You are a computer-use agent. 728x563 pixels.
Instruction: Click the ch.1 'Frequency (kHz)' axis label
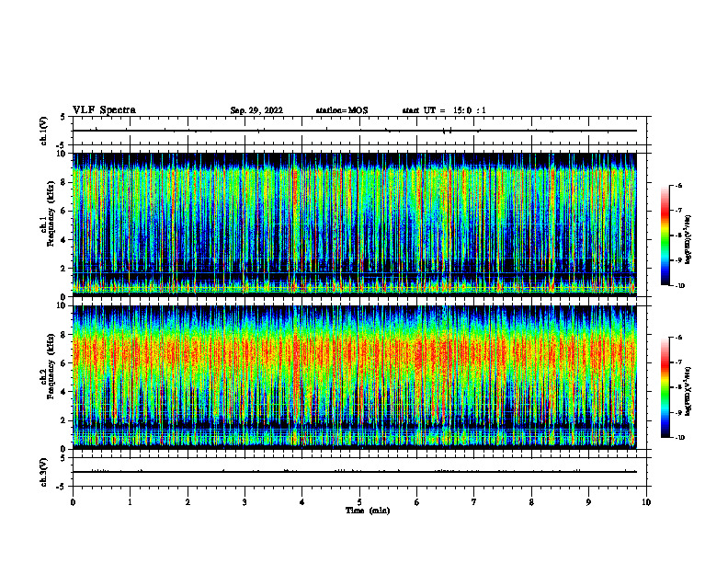51,213
